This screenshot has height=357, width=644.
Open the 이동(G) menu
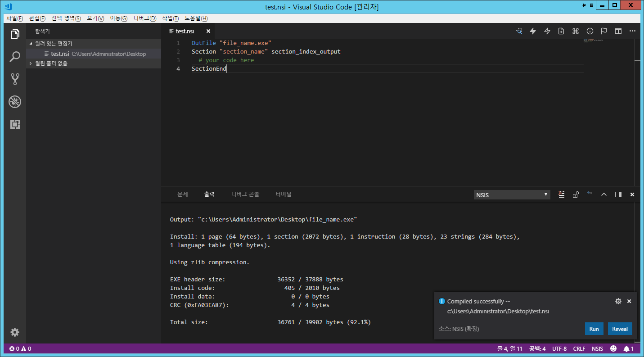[x=119, y=18]
